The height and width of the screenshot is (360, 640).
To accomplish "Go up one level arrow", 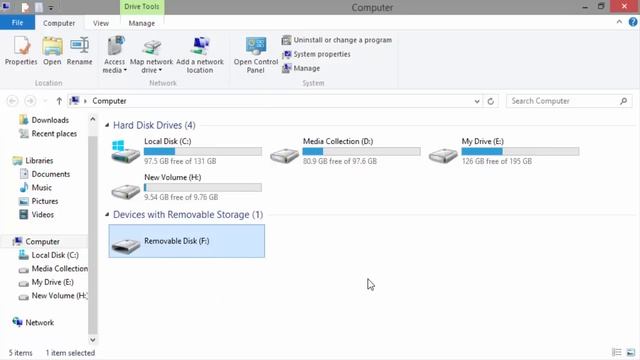I will coord(59,101).
